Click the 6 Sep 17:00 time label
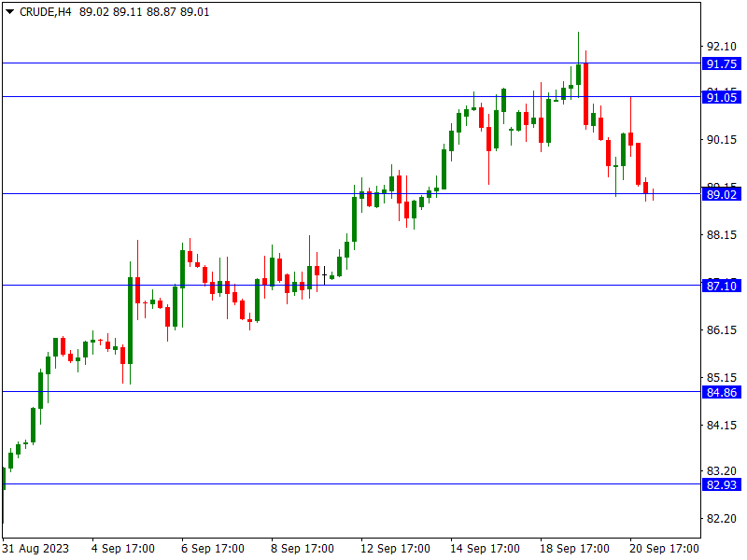 (x=213, y=549)
